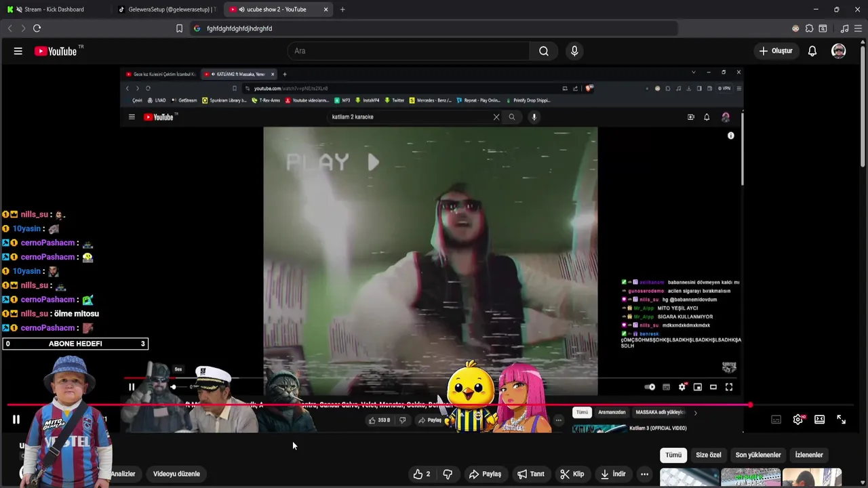The image size is (868, 488).
Task: Enter fullscreen on the outer player
Action: pos(841,420)
